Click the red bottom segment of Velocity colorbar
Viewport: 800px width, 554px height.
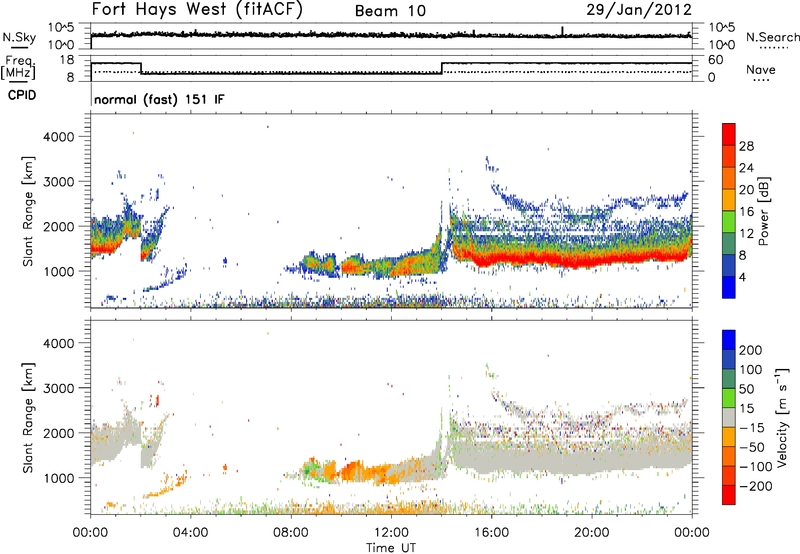pyautogui.click(x=729, y=495)
